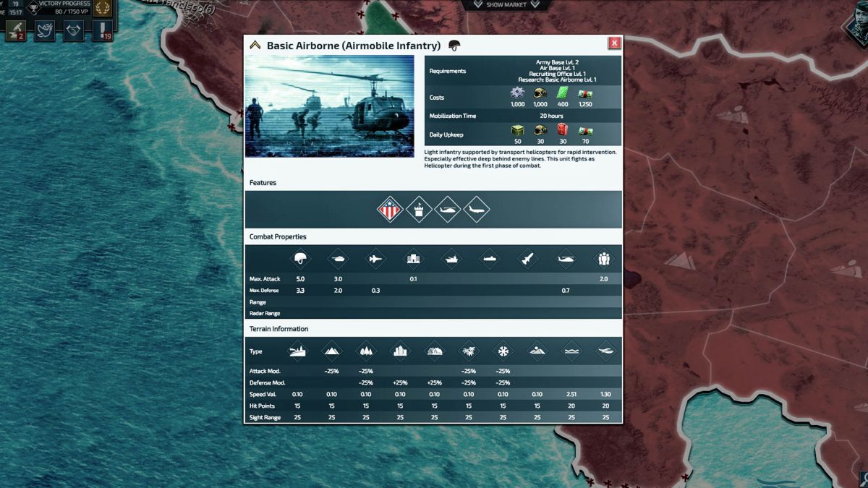Open the exclamation mark alerts showing 19
This screenshot has width=868, height=488.
[x=102, y=30]
